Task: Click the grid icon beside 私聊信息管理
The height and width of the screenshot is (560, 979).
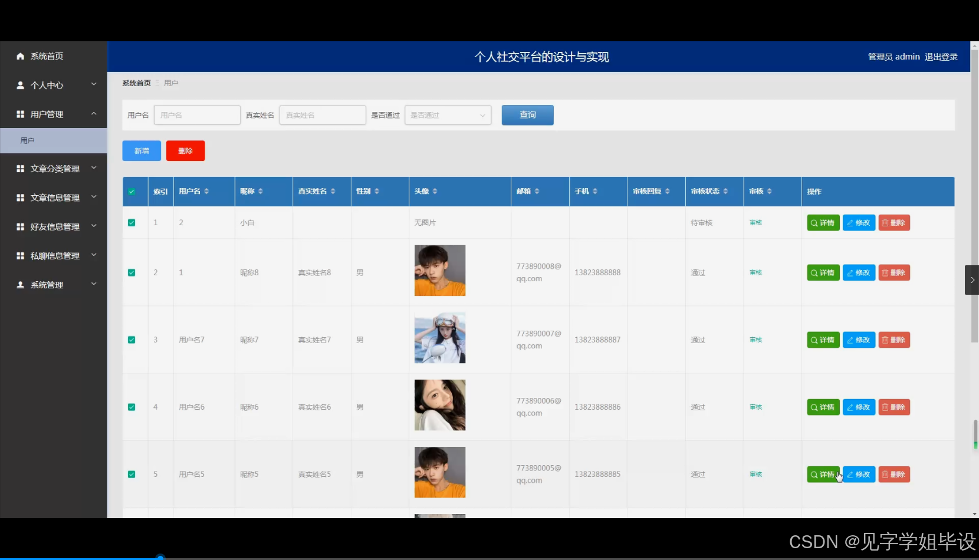Action: 20,255
